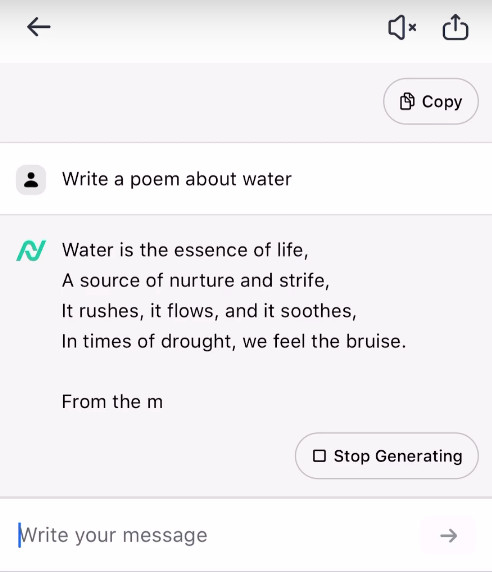Viewport: 492px width, 572px height.
Task: Stop the response with Stop Generating
Action: [387, 456]
